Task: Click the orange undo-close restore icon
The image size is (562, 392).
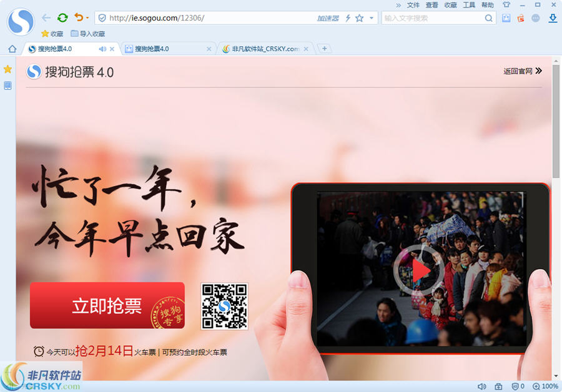Action: [x=79, y=17]
